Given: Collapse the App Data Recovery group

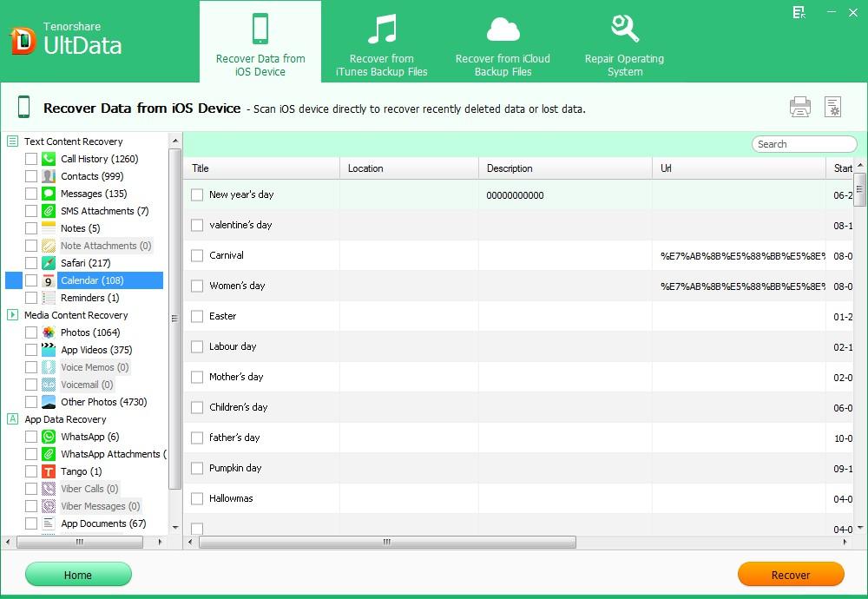Looking at the screenshot, I should (12, 419).
